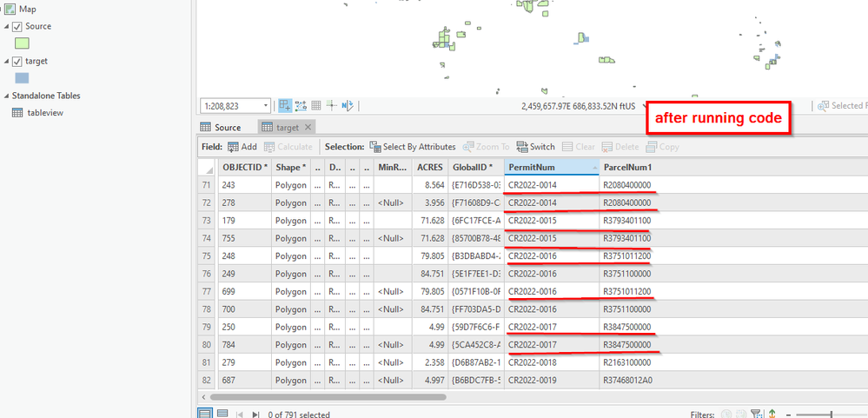Select table row number 76
Viewport: 868px width, 418px height.
pyautogui.click(x=208, y=274)
